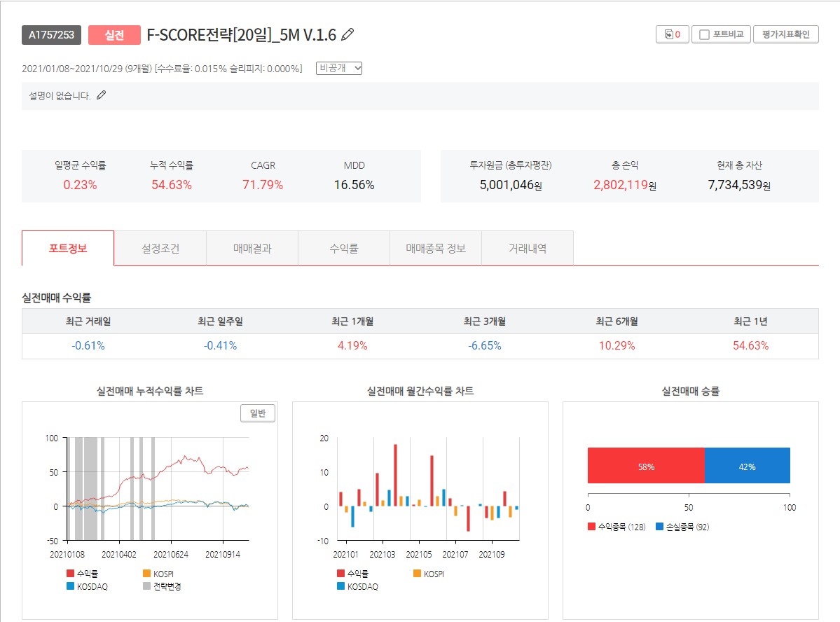Click the tallest red bar in monthly chart

tap(395, 475)
